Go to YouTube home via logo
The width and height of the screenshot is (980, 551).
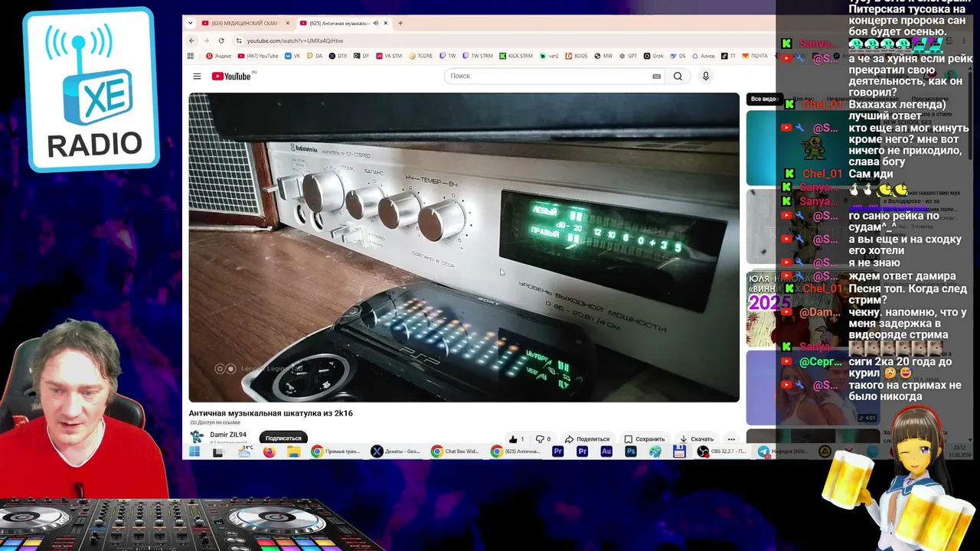pyautogui.click(x=231, y=77)
